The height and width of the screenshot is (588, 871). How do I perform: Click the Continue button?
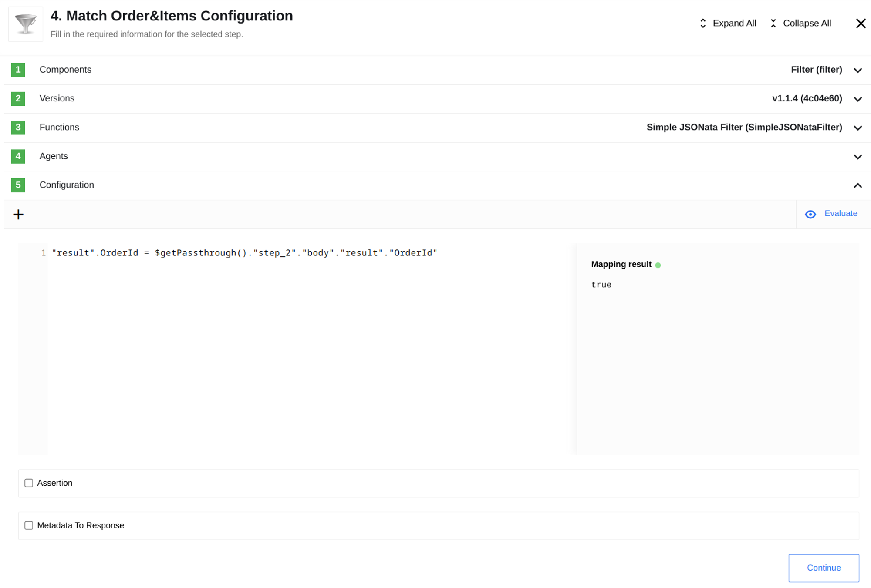click(x=823, y=567)
